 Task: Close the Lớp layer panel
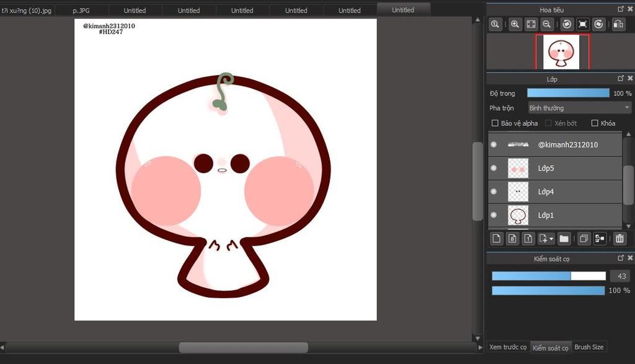pos(630,78)
